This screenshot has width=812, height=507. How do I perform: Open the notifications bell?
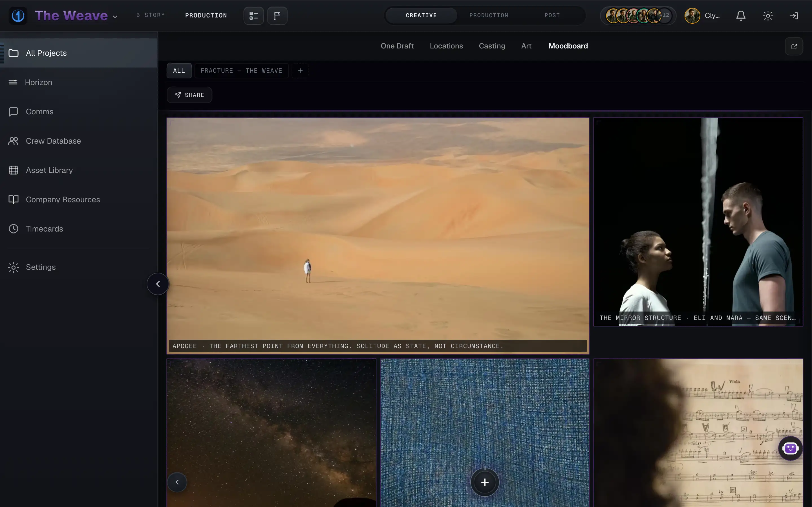click(741, 15)
